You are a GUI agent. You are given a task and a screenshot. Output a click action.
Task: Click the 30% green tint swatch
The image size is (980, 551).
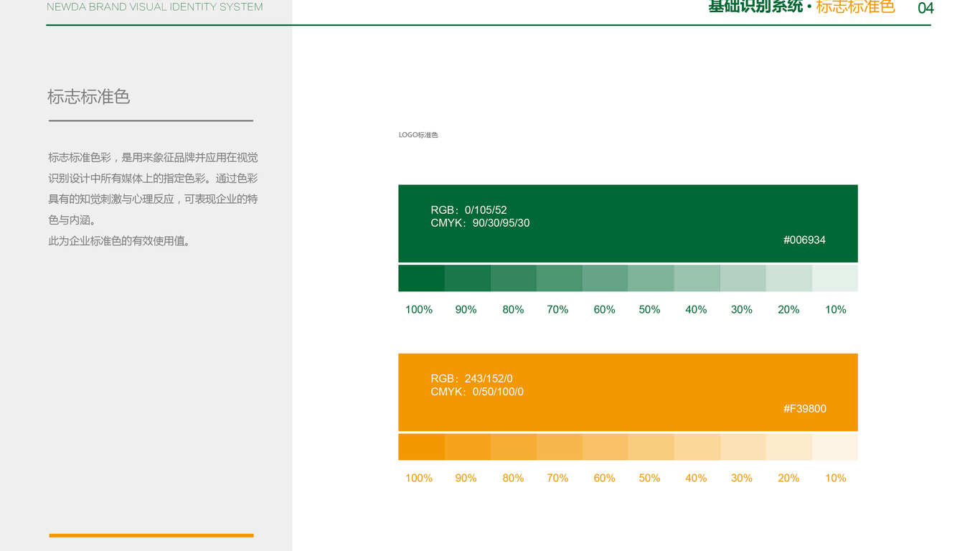[x=743, y=278]
